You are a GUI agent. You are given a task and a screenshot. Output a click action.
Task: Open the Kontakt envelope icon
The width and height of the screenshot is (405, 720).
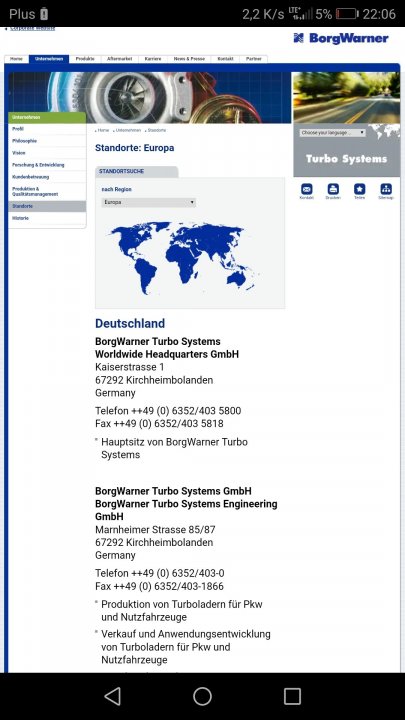(x=307, y=189)
